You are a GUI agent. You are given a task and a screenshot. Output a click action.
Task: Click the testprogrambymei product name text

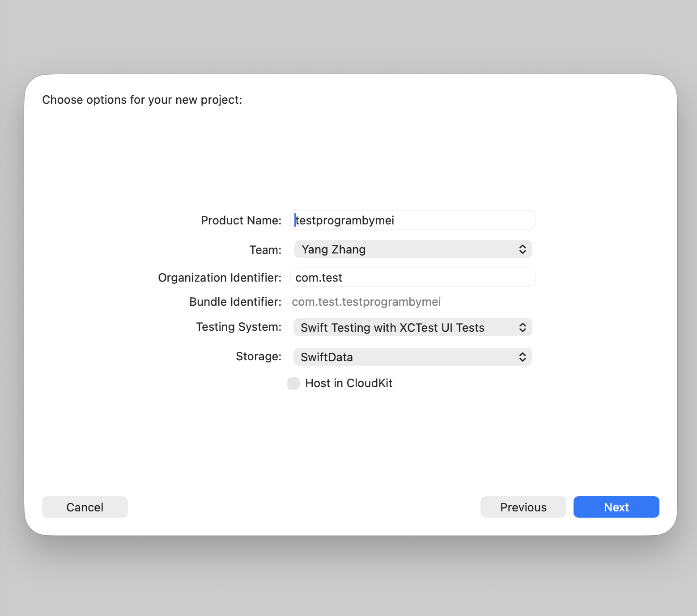coord(344,220)
